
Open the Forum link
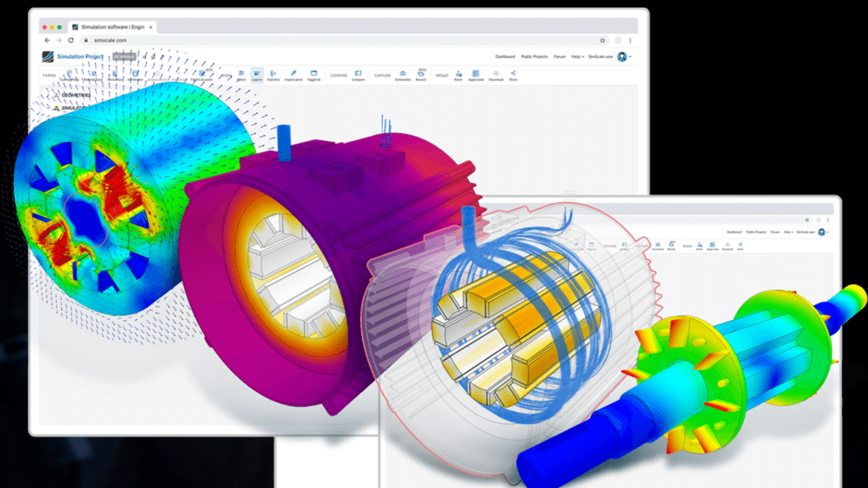(559, 56)
